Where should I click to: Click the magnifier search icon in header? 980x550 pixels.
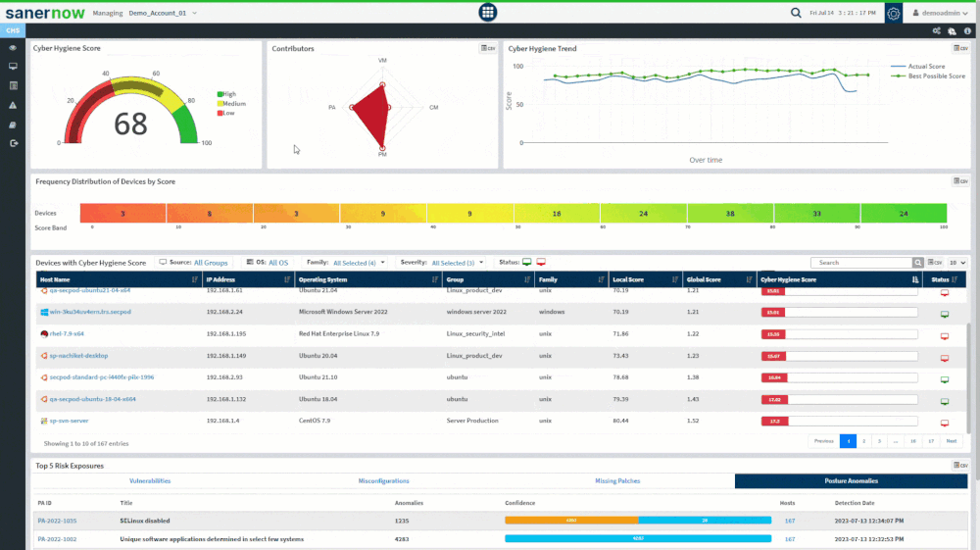coord(796,13)
